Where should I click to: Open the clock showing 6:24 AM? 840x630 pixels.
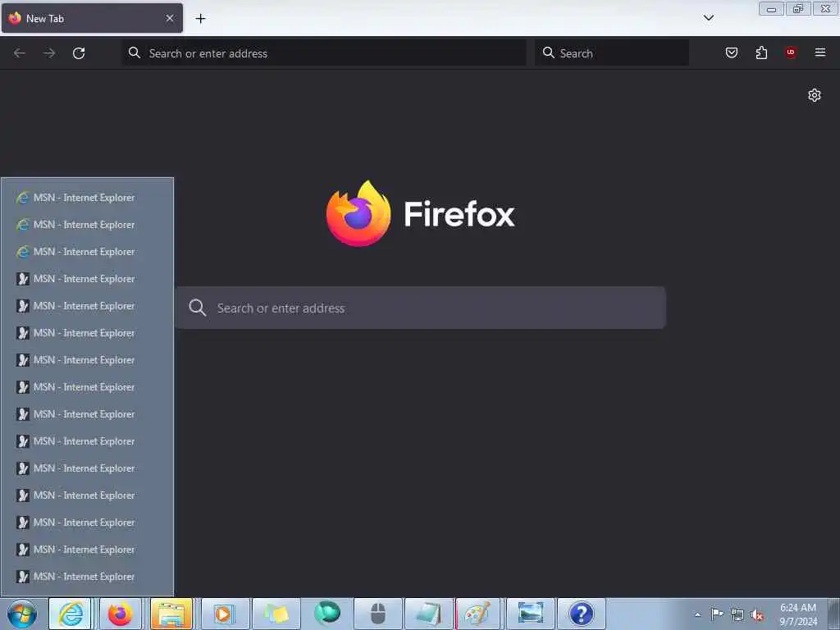(798, 614)
